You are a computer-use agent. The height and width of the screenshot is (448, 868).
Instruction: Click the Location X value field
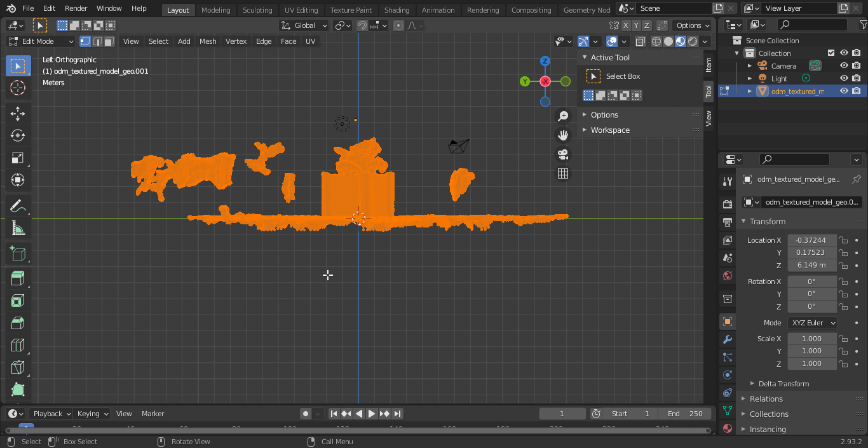(811, 240)
